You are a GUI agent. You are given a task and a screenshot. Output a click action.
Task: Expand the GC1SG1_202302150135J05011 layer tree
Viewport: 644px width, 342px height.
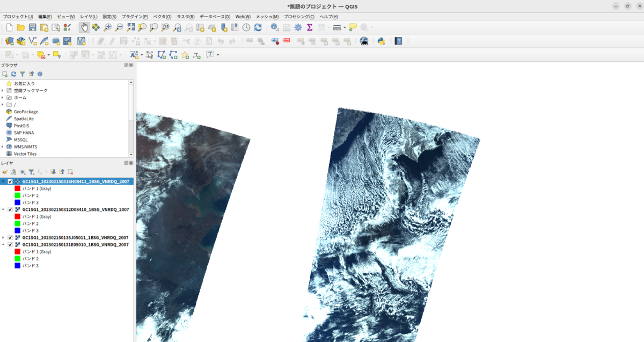(x=3, y=237)
